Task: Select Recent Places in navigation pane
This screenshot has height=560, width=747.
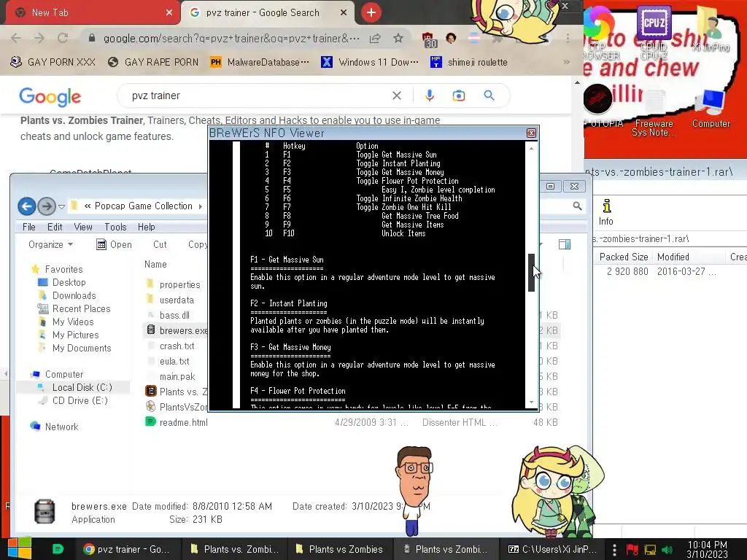Action: 81,308
